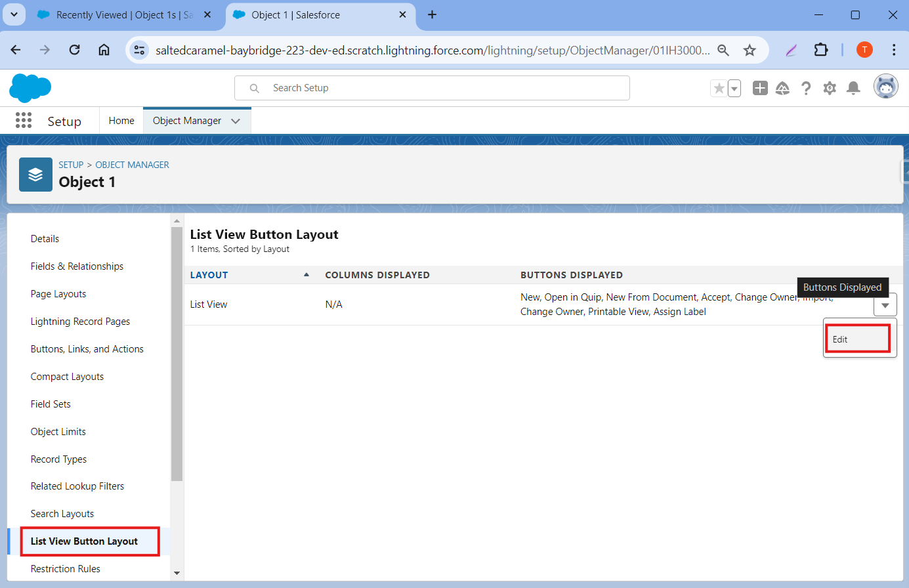Open the App Launcher grid icon
The image size is (909, 588).
click(x=24, y=120)
